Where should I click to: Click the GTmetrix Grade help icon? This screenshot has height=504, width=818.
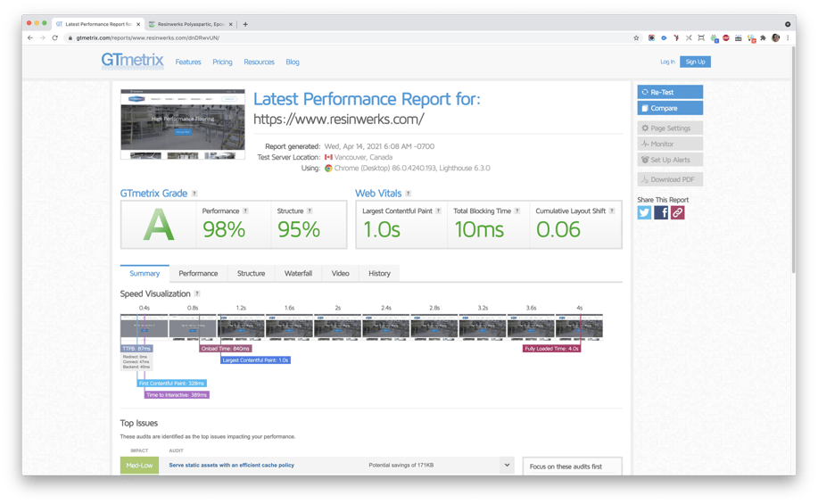pyautogui.click(x=194, y=194)
